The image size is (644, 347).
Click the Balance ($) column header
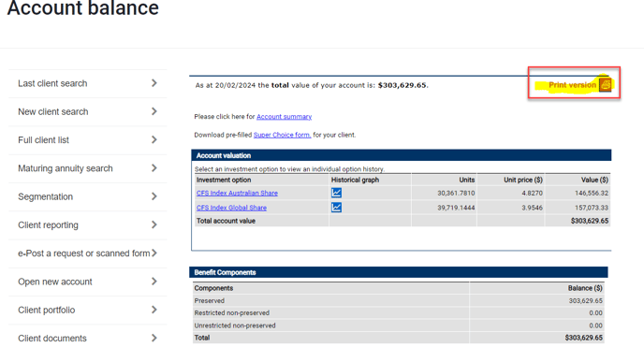click(585, 288)
